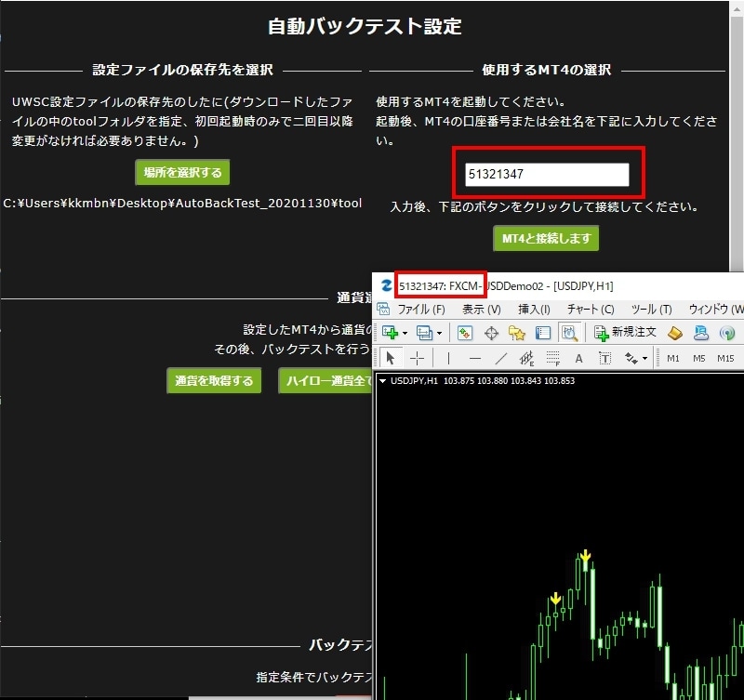Open Data Window crosshair-circle icon
This screenshot has width=744, height=700.
tap(491, 334)
